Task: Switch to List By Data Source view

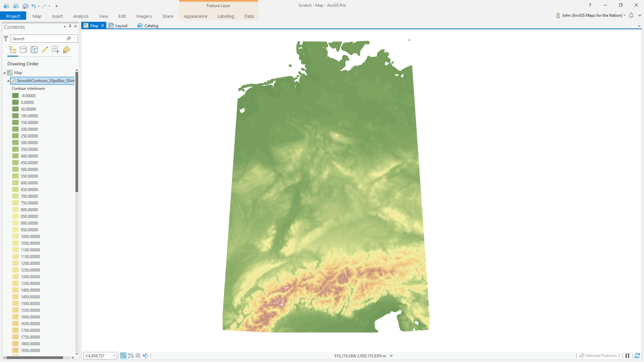Action: tap(23, 50)
